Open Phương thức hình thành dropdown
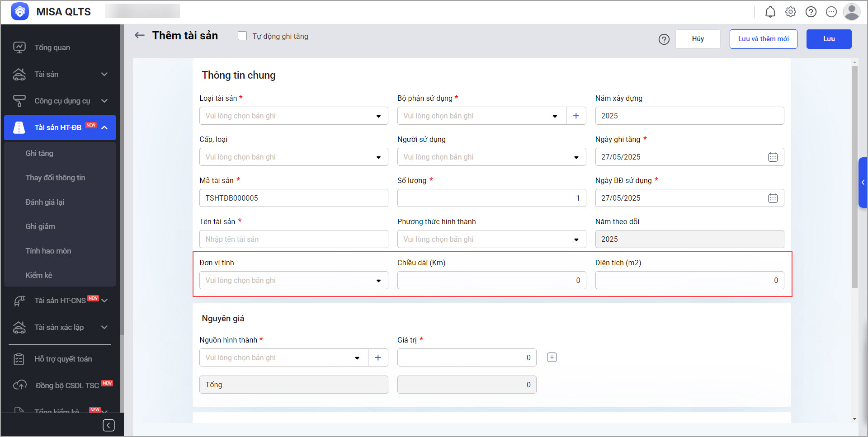 [491, 239]
